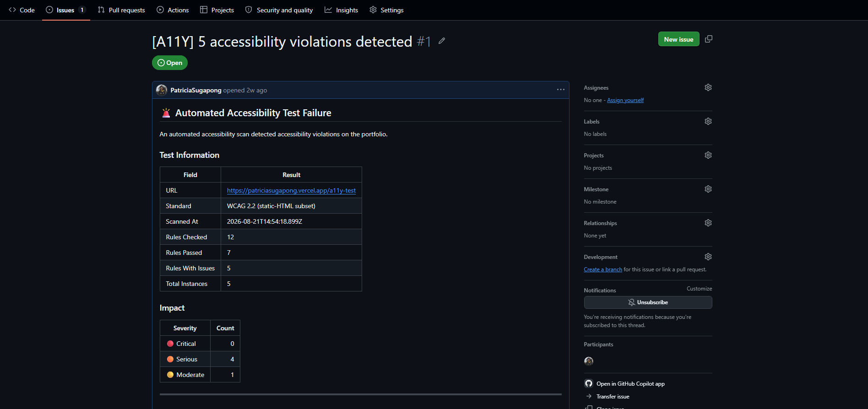This screenshot has height=409, width=868.
Task: Click the 'WCAG 2.2 (static-HTML subset)' cell
Action: click(291, 206)
